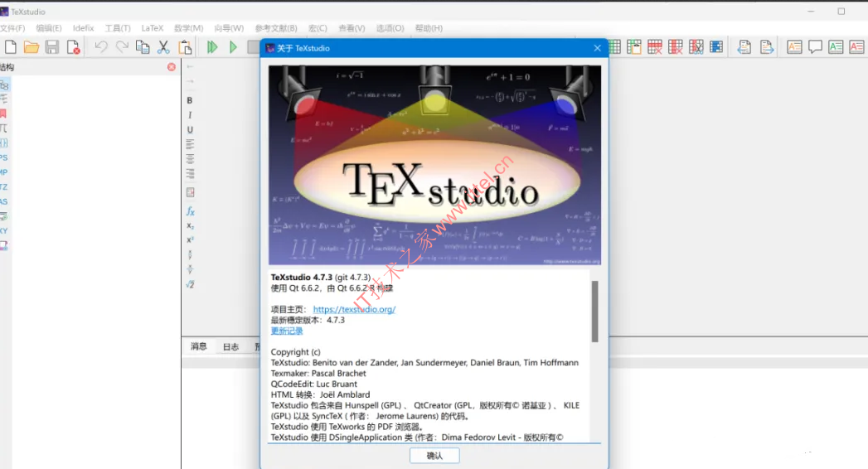Follow the https://texstudio.org/ link
Screen dimensions: 868x469
(x=354, y=309)
